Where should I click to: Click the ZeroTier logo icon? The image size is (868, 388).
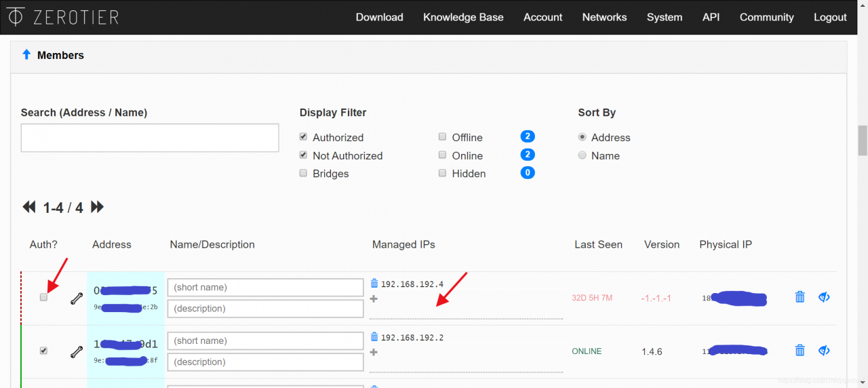coord(16,17)
